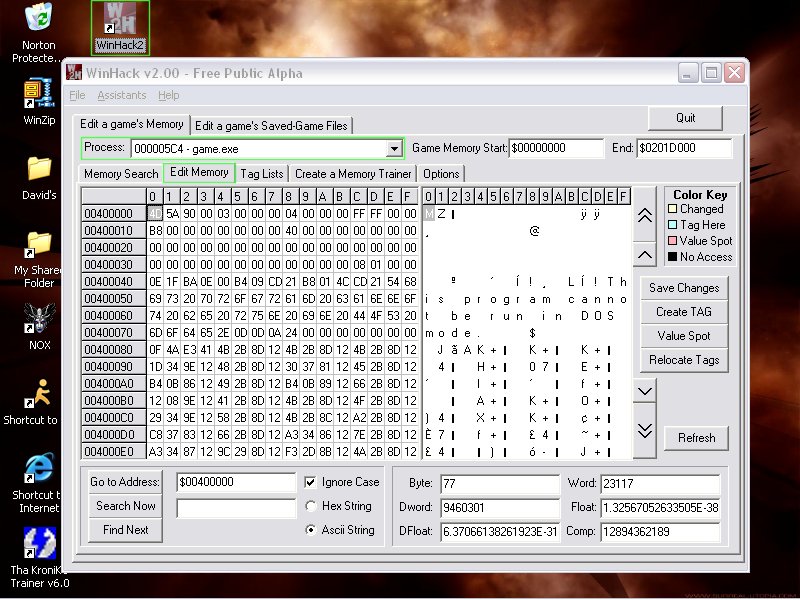800x600 pixels.
Task: Select row address 004000C0
Action: click(114, 418)
